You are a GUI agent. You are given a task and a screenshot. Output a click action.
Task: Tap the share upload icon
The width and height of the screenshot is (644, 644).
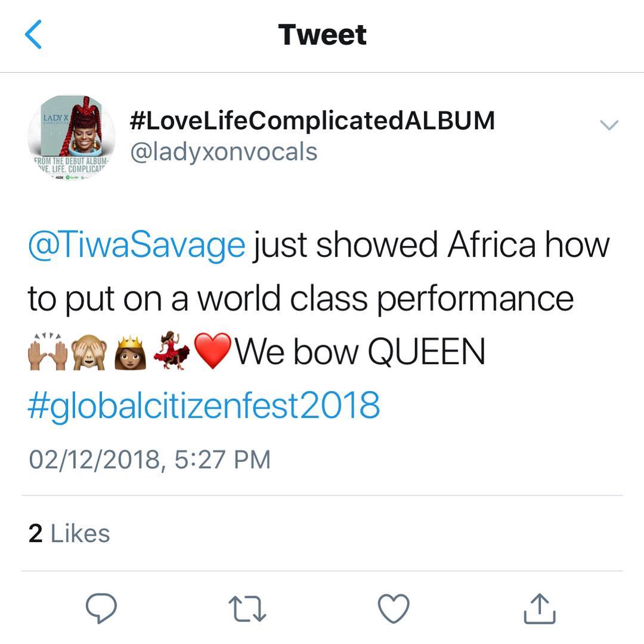point(540,609)
